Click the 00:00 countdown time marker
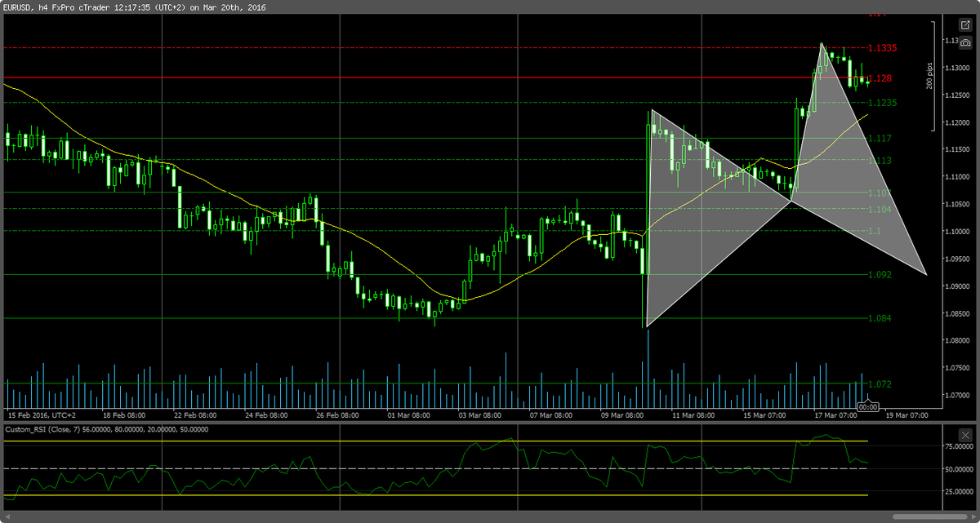Viewport: 980px width, 523px height. point(867,406)
